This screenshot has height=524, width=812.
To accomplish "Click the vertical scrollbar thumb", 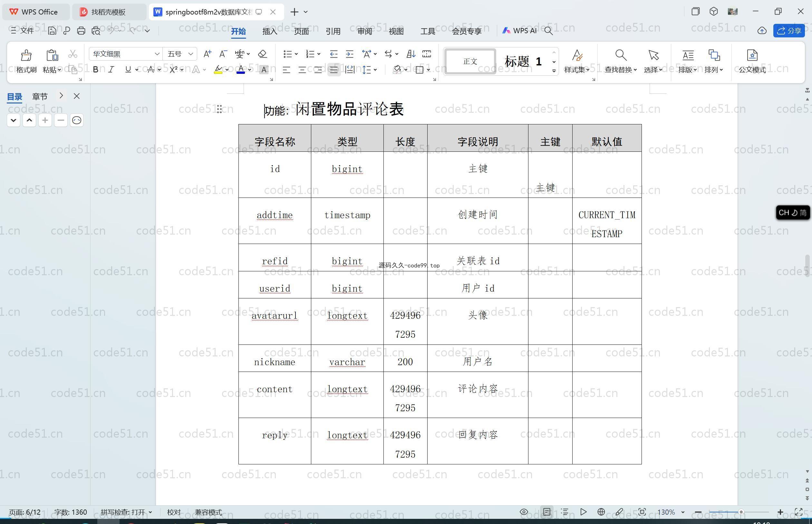I will point(807,266).
